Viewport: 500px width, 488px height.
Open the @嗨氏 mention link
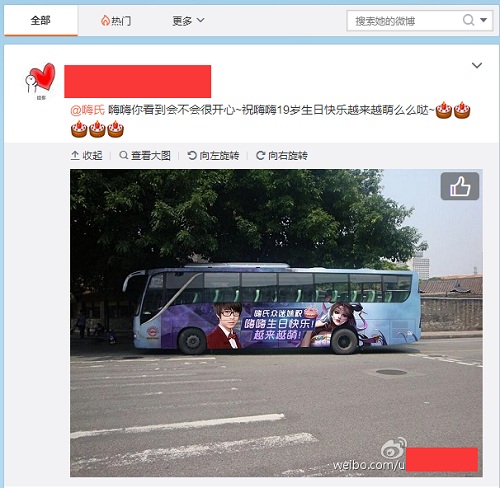(x=88, y=110)
